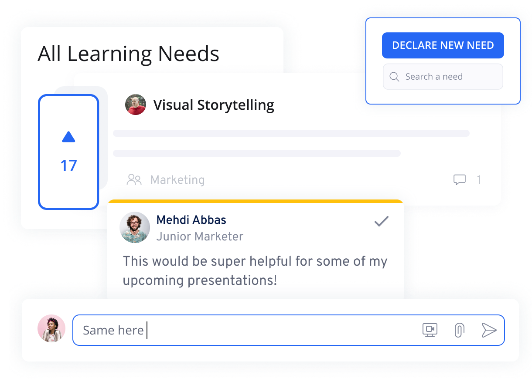Click the comment count number 1
532x392 pixels.
[478, 179]
